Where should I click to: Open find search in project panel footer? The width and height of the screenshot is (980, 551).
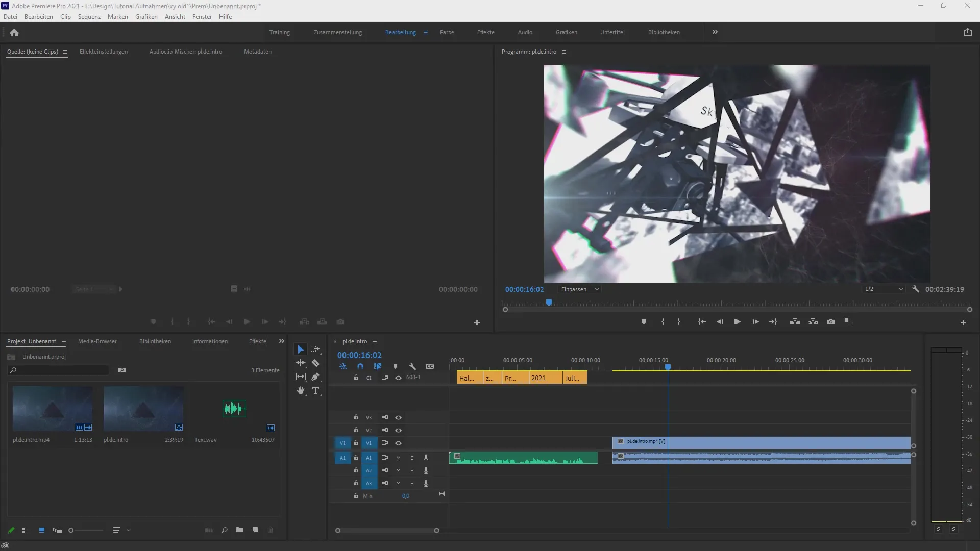pyautogui.click(x=224, y=530)
